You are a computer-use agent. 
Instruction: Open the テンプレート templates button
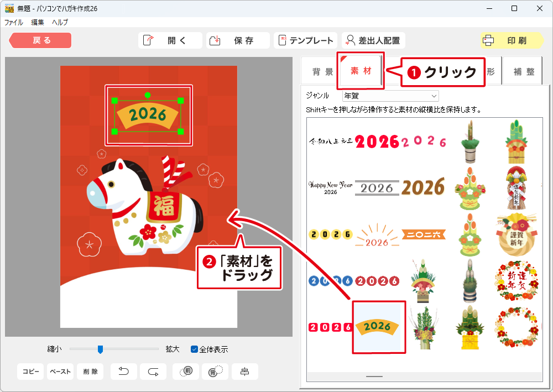(x=306, y=40)
